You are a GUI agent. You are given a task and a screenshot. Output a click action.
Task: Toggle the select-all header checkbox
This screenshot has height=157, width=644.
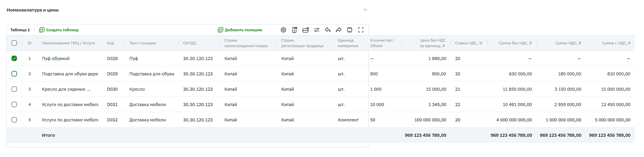[x=14, y=43]
